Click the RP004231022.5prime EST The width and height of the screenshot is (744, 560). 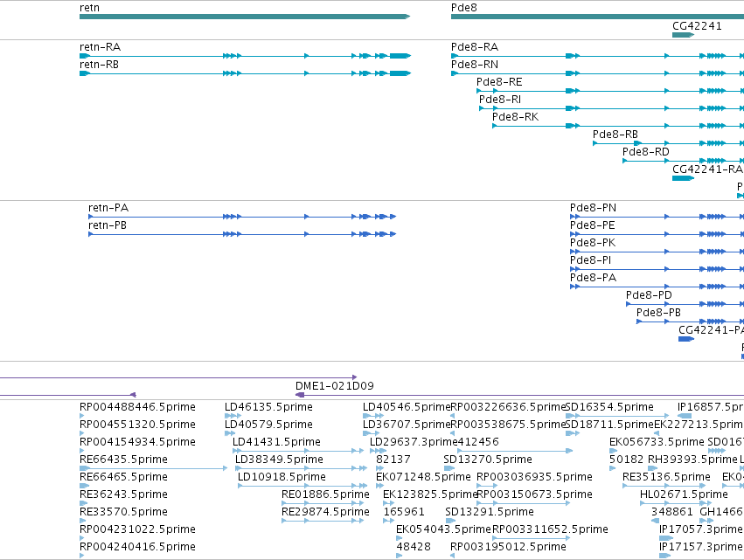81,538
